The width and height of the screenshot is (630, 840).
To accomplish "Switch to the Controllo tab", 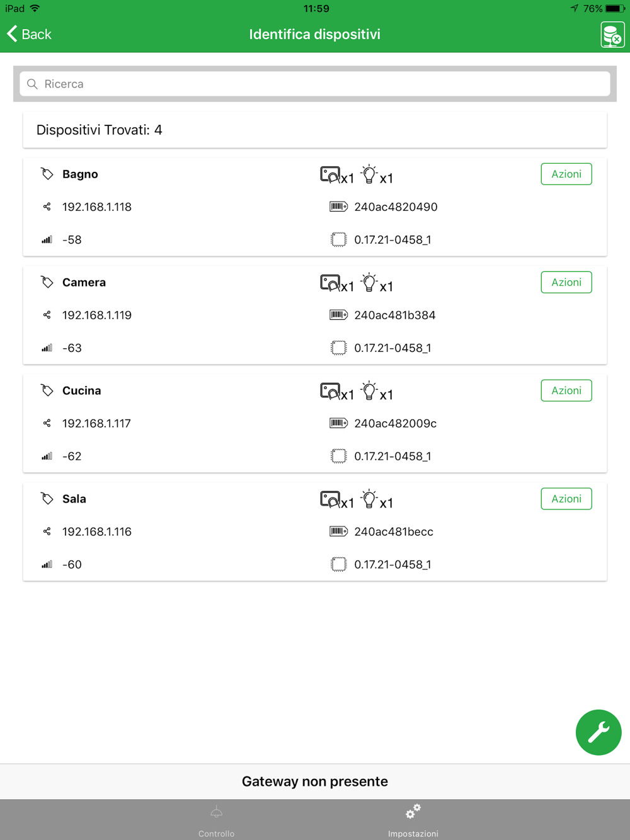I will [x=216, y=821].
